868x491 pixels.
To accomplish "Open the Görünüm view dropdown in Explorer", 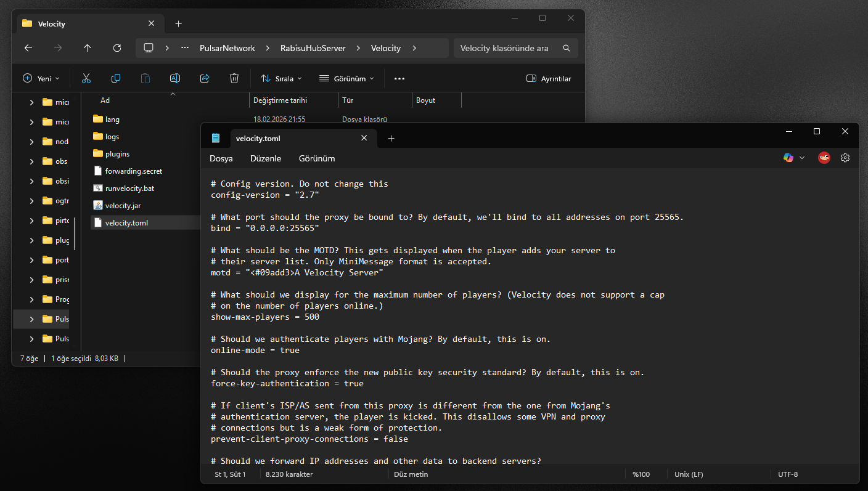I will 346,79.
